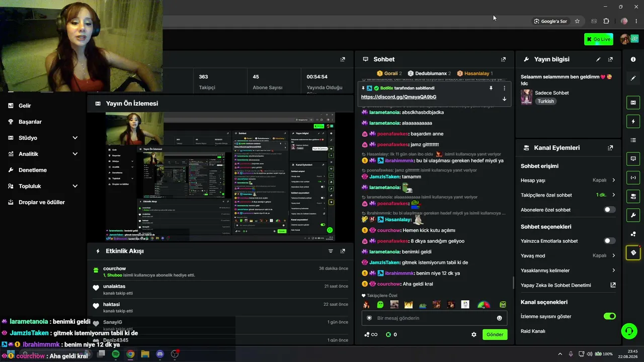Open the Yasaklanmış kelimeler setting

(x=568, y=270)
